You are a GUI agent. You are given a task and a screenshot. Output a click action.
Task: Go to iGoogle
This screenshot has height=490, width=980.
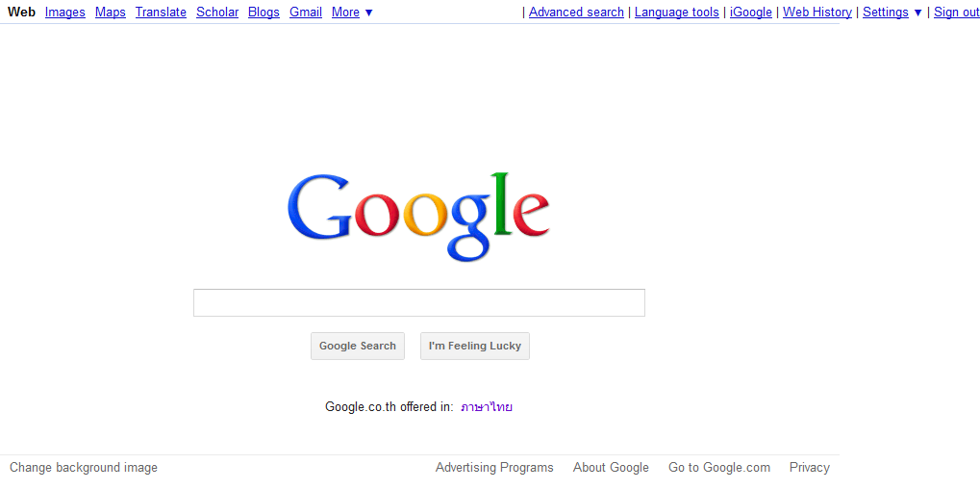click(x=750, y=12)
